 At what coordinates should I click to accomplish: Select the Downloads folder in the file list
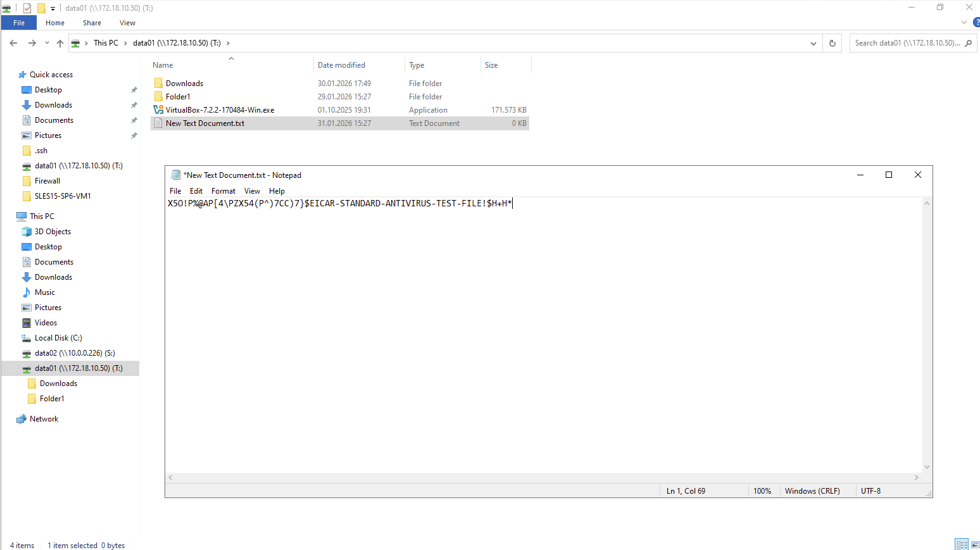[340, 84]
